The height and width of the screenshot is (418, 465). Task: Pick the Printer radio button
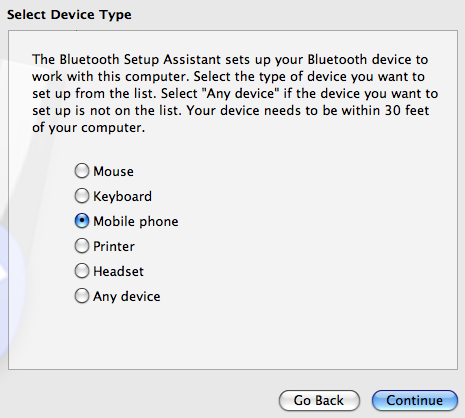[82, 246]
